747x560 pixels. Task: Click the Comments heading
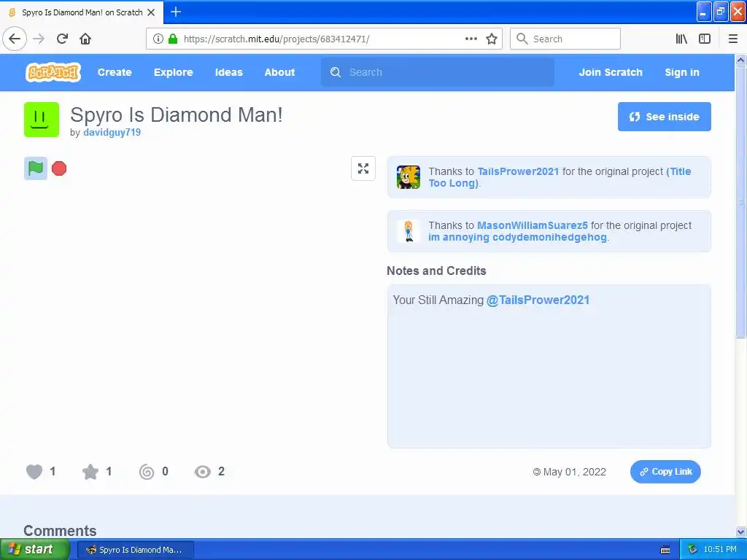pyautogui.click(x=60, y=531)
